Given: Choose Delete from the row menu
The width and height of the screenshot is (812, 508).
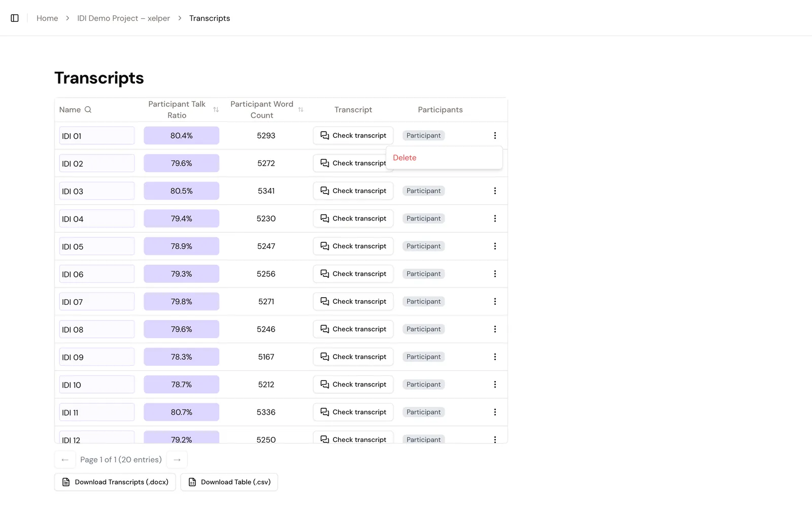Looking at the screenshot, I should tap(445, 158).
